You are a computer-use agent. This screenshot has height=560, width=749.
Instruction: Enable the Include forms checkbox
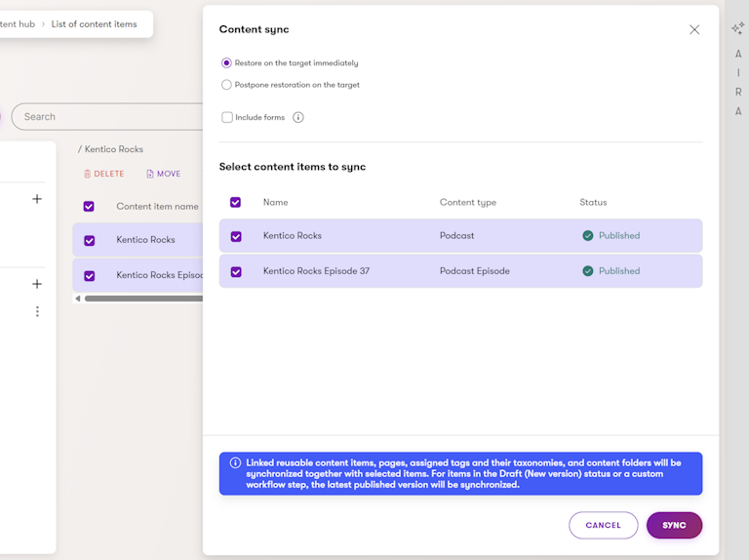click(227, 117)
